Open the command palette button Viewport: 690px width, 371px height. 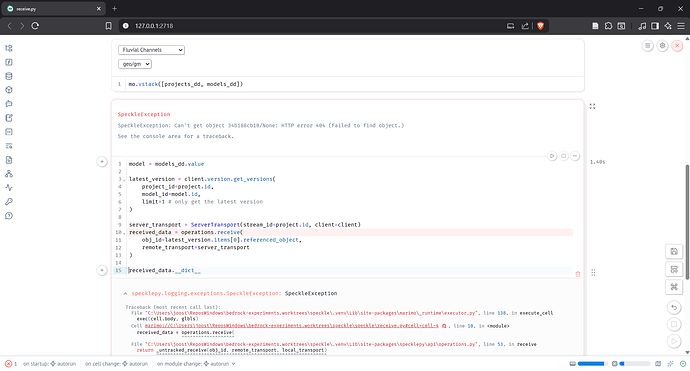click(674, 287)
